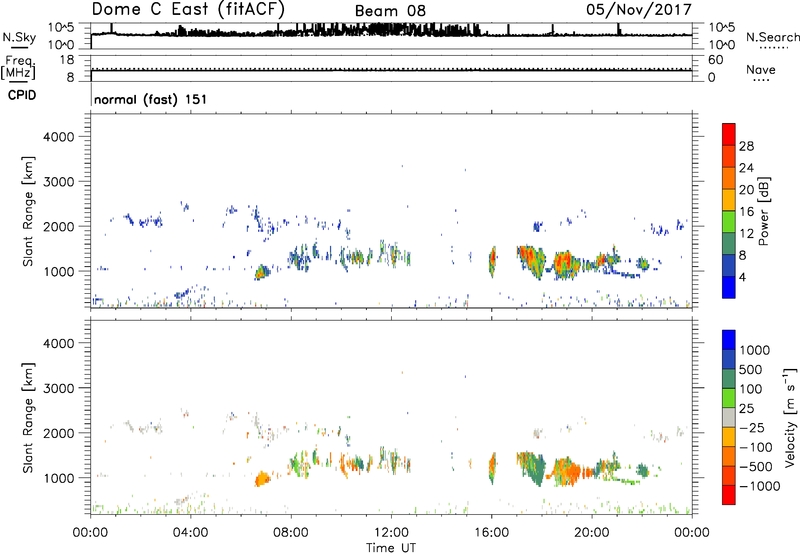Pick the yellow-orange segment of Power color bar
Viewport: 800px width, 554px height.
pyautogui.click(x=729, y=200)
